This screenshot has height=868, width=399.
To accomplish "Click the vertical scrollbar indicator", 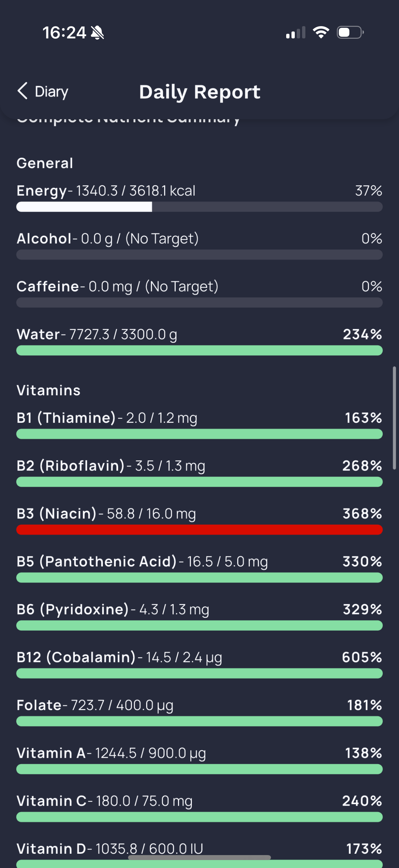I will [394, 418].
